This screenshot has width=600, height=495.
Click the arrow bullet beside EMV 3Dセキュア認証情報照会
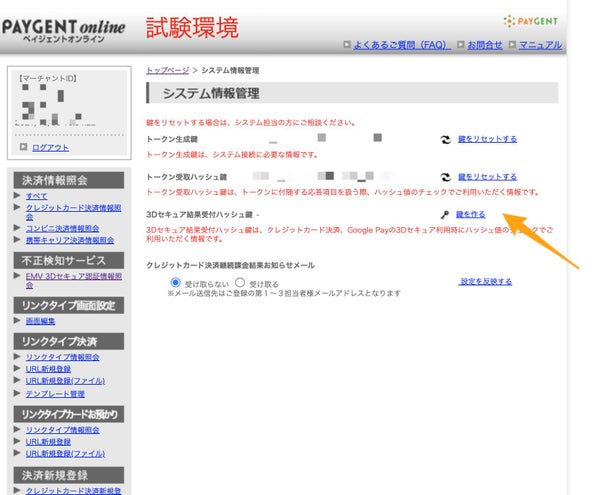coord(17,275)
